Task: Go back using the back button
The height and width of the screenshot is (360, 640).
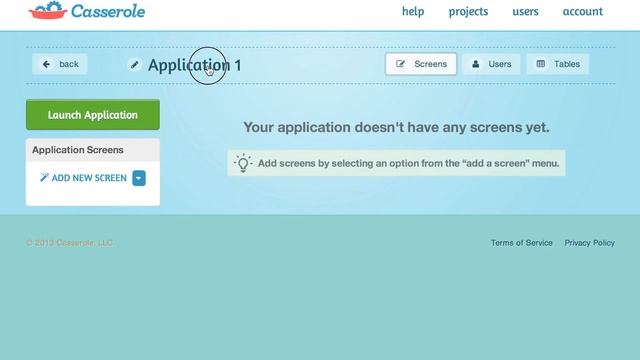Action: tap(60, 64)
